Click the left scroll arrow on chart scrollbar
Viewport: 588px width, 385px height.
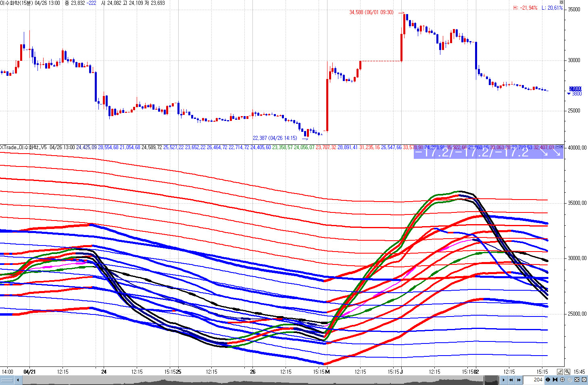click(x=18, y=380)
